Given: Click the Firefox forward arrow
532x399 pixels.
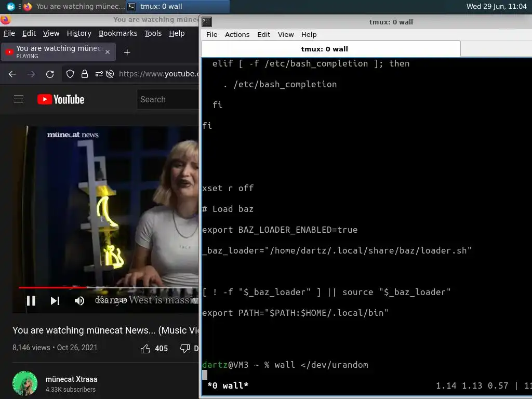Looking at the screenshot, I should 31,74.
